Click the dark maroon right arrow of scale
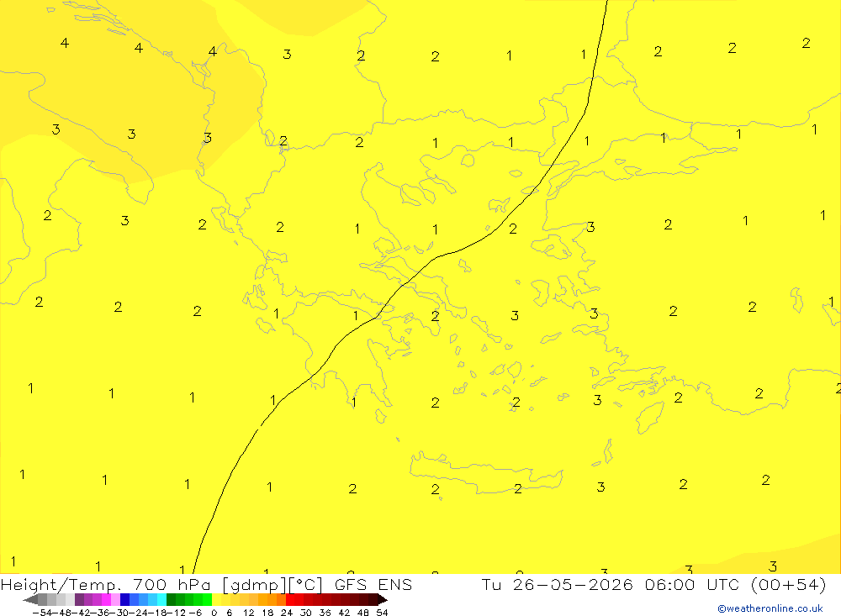Viewport: 841px width, 616px height. pos(383,600)
